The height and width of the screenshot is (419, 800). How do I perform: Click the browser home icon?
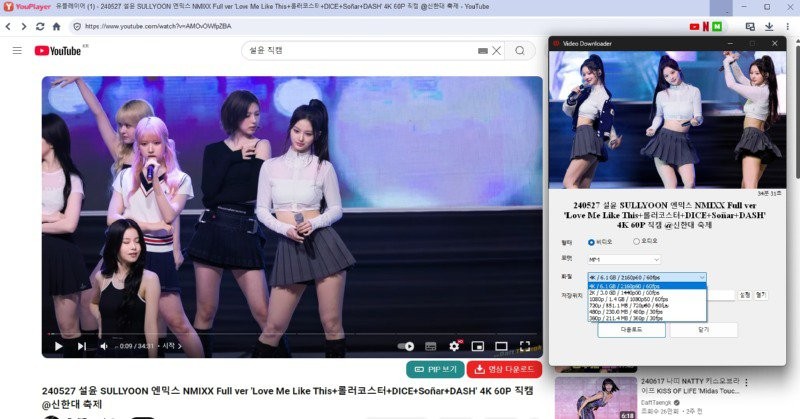57,27
